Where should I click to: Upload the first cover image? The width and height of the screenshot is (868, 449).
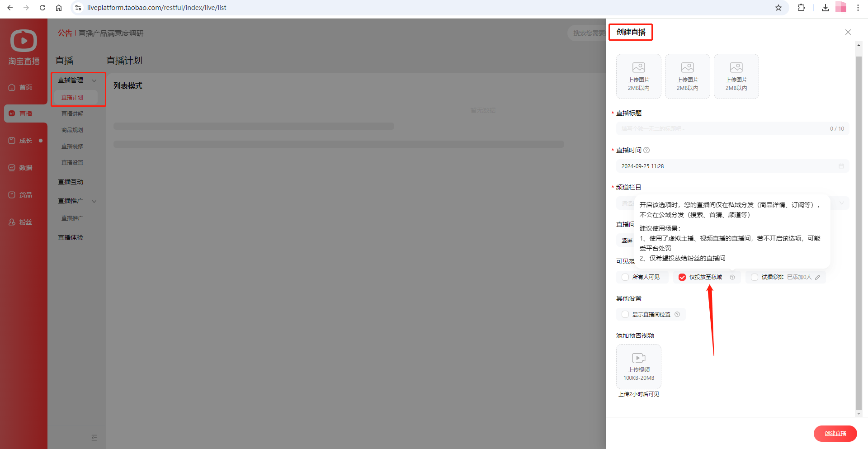638,76
